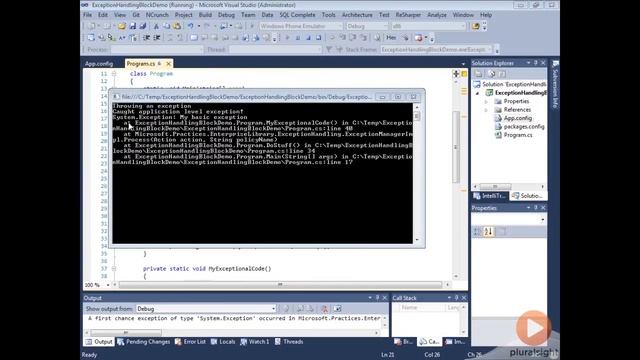The image size is (640, 360).
Task: Close the Program.cs tab
Action: [x=168, y=64]
